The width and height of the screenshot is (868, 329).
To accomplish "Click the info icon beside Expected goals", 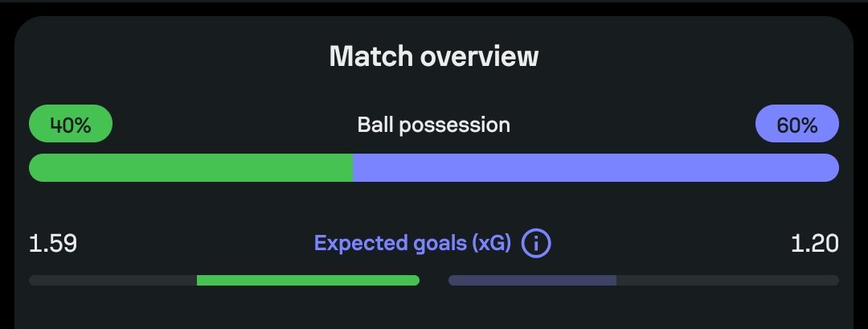I will click(536, 243).
